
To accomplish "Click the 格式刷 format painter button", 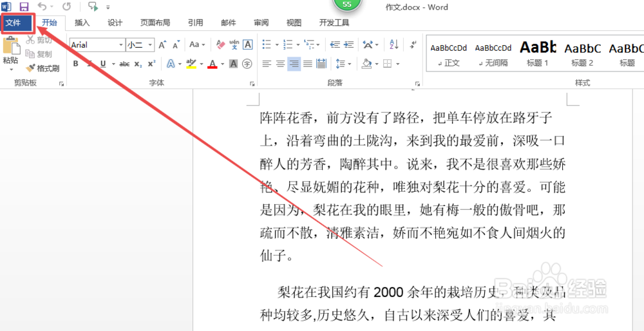I will (43, 68).
